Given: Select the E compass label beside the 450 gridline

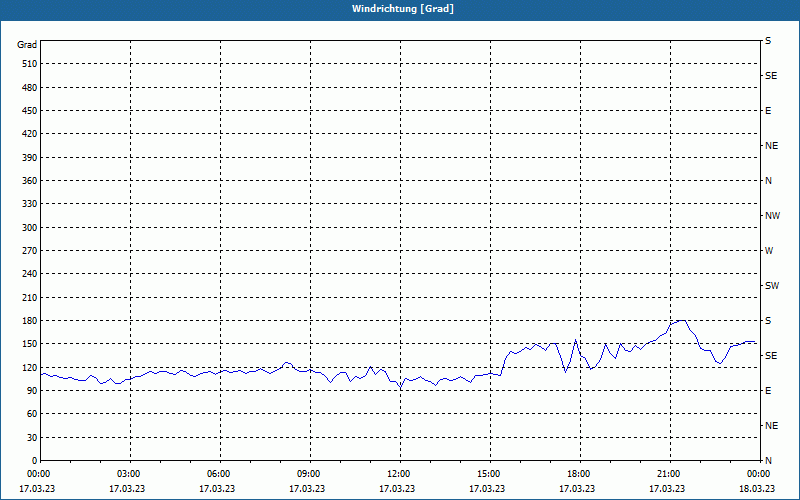Looking at the screenshot, I should point(768,111).
